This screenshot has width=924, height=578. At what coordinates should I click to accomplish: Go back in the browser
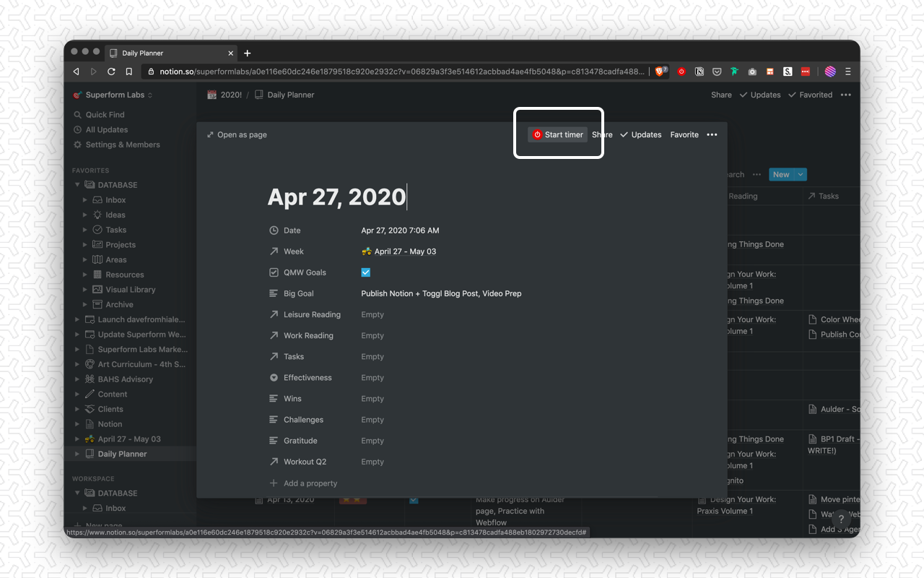pos(76,72)
